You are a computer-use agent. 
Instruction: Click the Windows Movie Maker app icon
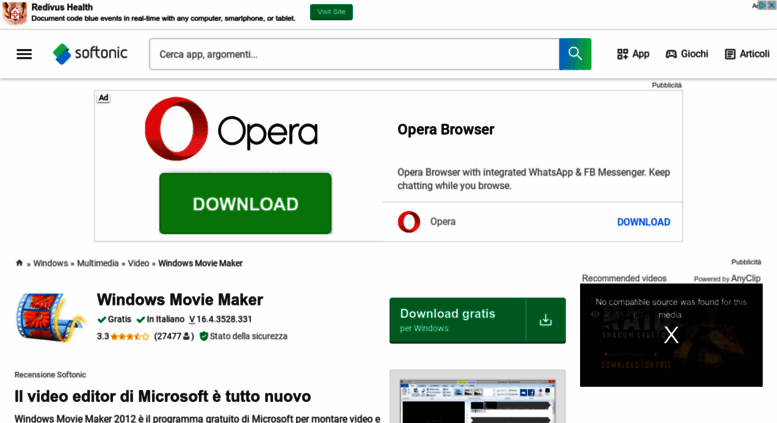point(50,317)
